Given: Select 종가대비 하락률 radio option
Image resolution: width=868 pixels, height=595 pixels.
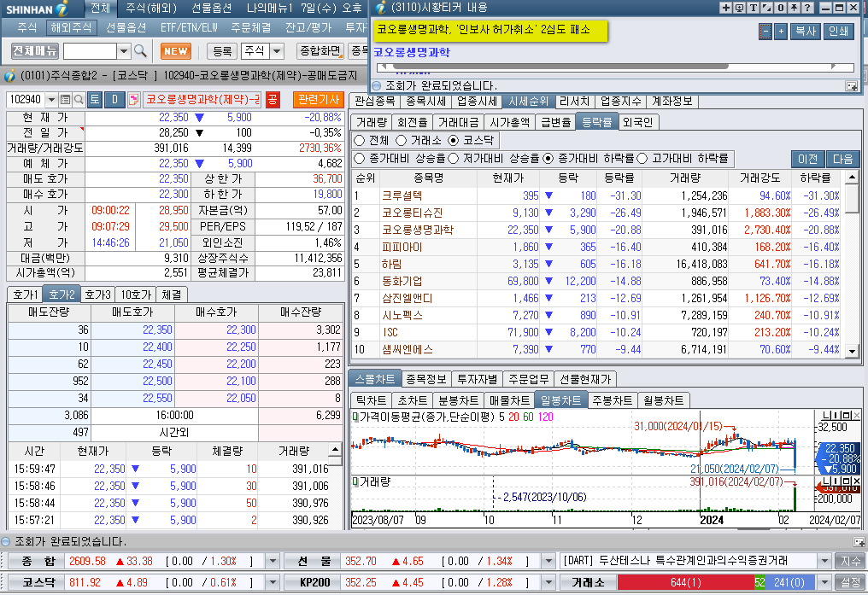Looking at the screenshot, I should coord(548,159).
